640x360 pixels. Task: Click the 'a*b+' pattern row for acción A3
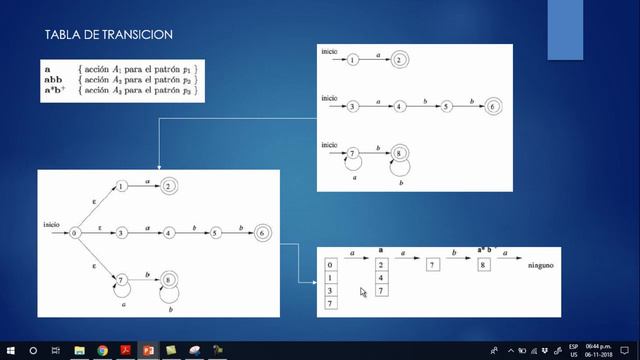121,90
